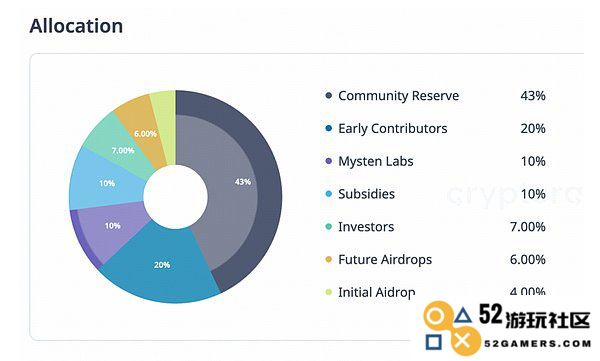Click the Community Reserve legend label
This screenshot has height=361, width=600.
[x=398, y=95]
